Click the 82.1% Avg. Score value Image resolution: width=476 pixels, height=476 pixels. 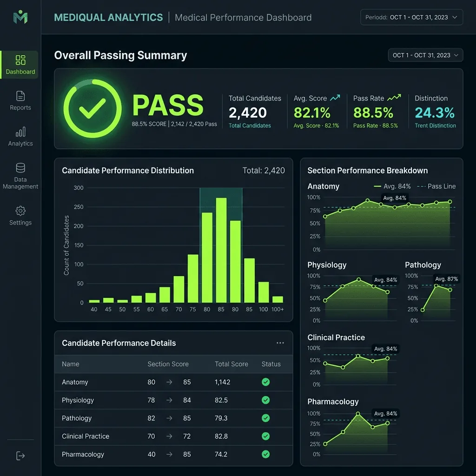point(312,112)
